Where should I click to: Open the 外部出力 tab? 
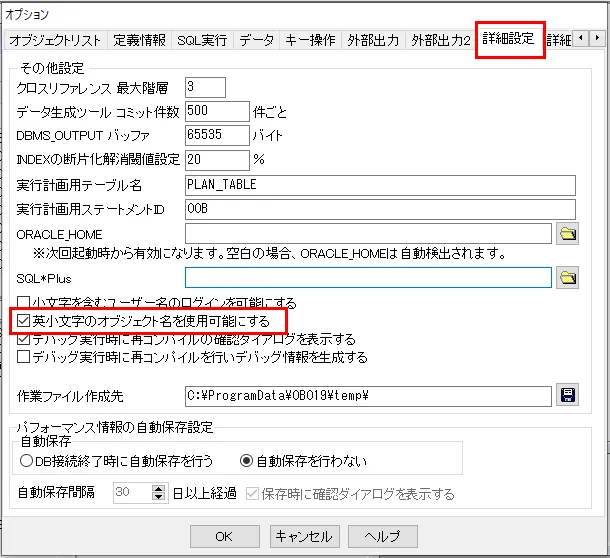click(x=373, y=40)
